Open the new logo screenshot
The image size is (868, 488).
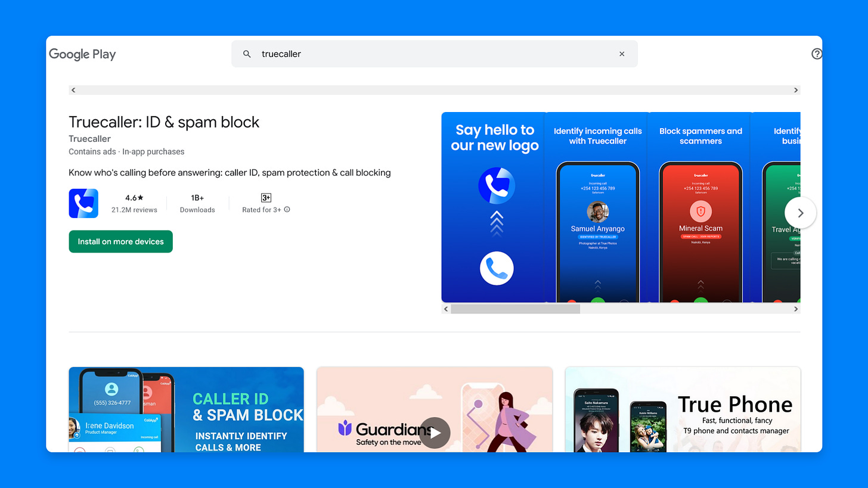click(493, 207)
